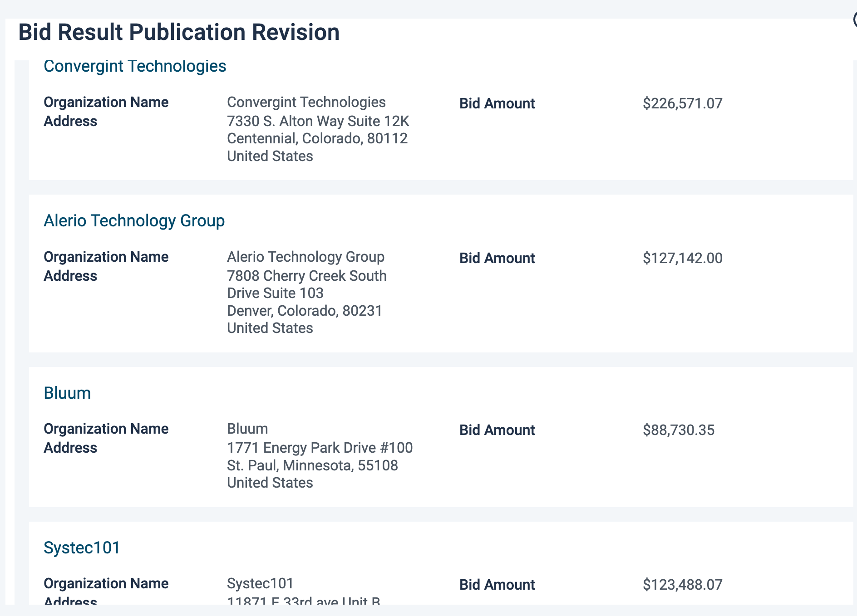Select Address label in Alerio card
The width and height of the screenshot is (857, 616).
click(70, 276)
